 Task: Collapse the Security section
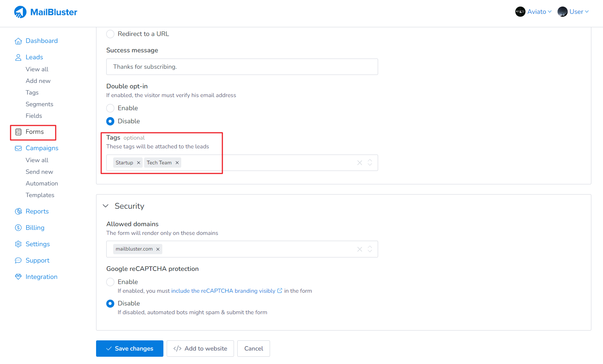pyautogui.click(x=106, y=206)
